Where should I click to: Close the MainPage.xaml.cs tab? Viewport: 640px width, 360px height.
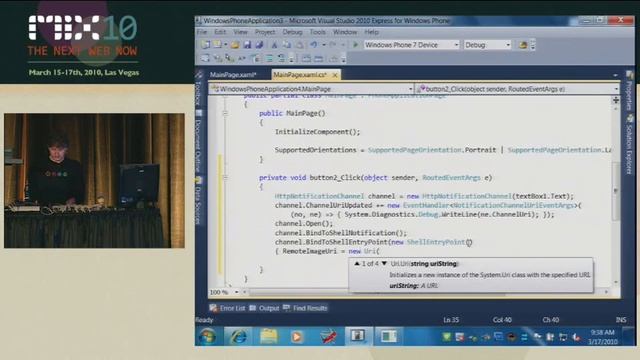pyautogui.click(x=335, y=75)
